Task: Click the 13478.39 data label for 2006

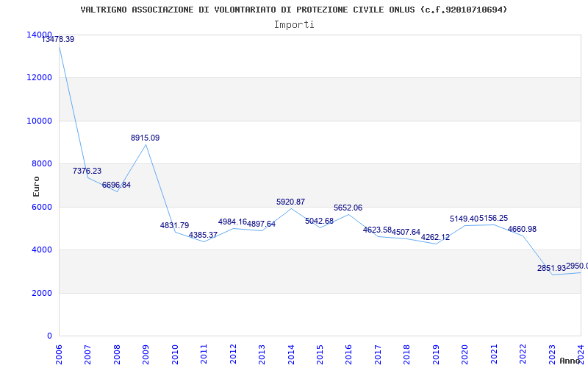Action: coord(58,39)
